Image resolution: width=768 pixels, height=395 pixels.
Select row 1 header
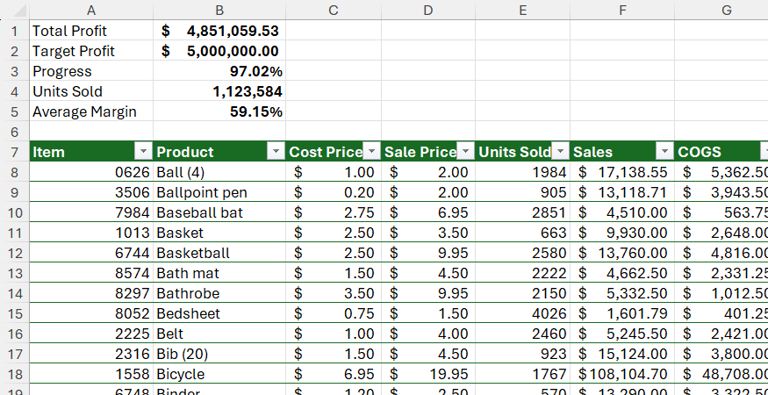coord(14,31)
